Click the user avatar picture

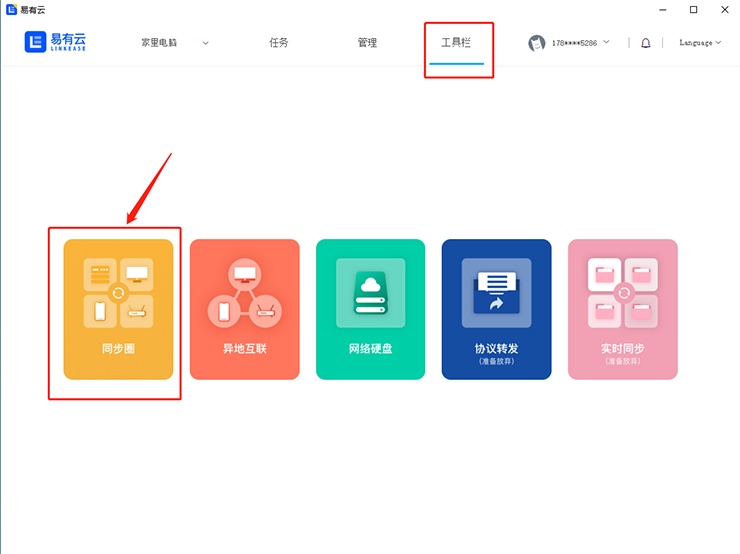click(537, 43)
